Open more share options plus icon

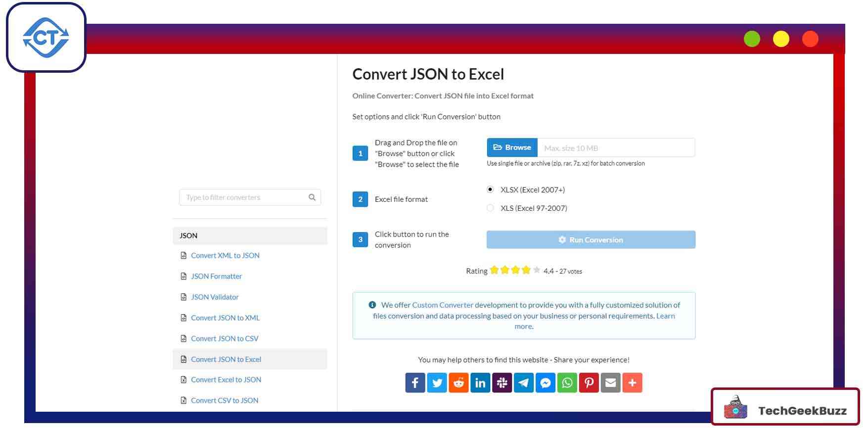tap(632, 383)
